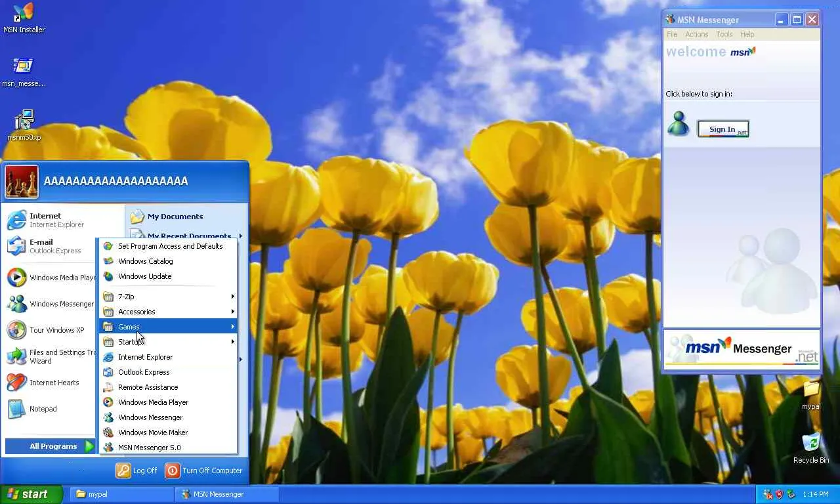This screenshot has width=840, height=504.
Task: Expand the 7-Zip program group
Action: (x=168, y=297)
